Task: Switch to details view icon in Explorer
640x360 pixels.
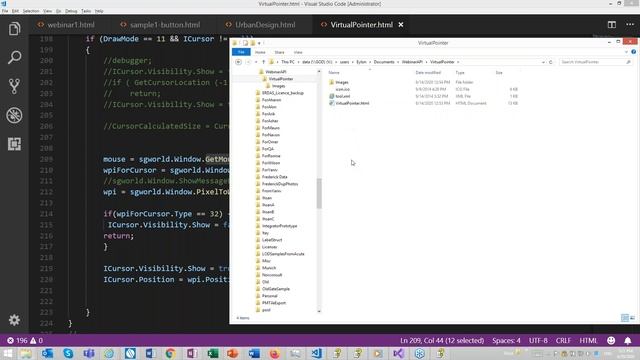Action: coord(625,318)
